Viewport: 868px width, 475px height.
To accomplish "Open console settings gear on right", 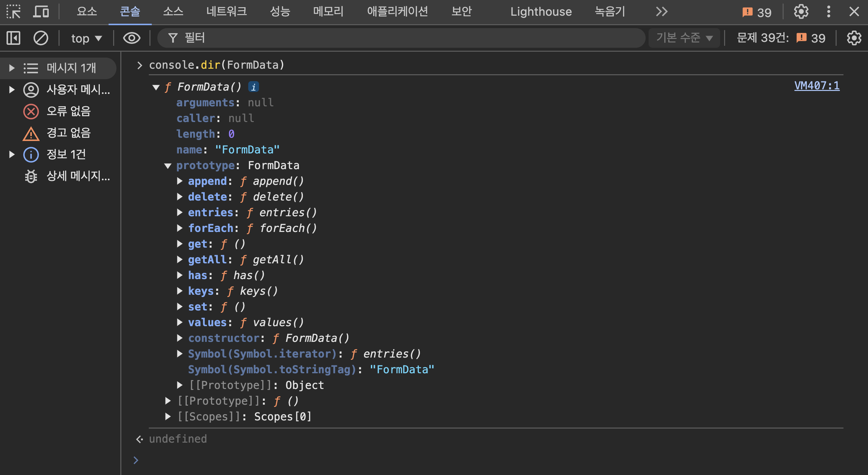I will [854, 38].
